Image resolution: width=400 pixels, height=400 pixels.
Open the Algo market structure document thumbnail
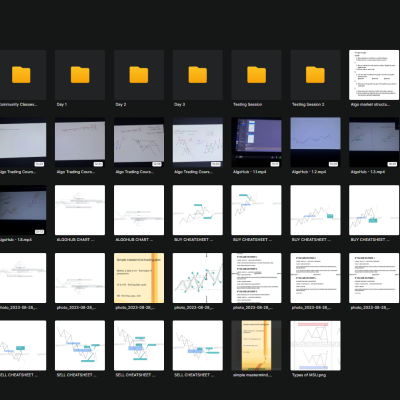[x=374, y=75]
